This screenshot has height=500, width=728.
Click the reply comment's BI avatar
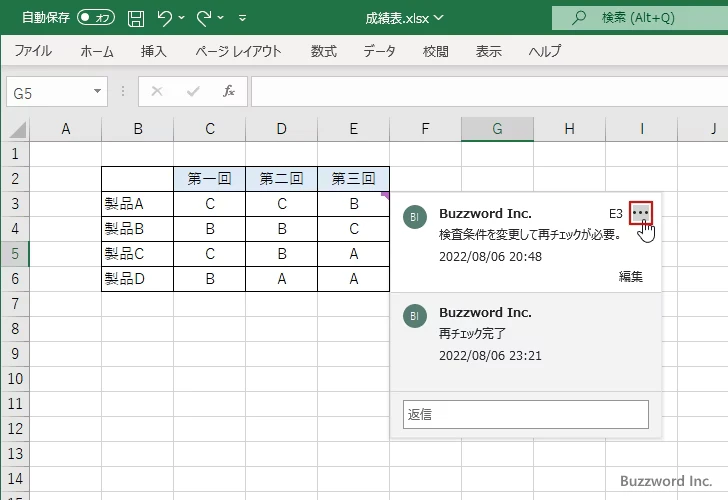415,316
